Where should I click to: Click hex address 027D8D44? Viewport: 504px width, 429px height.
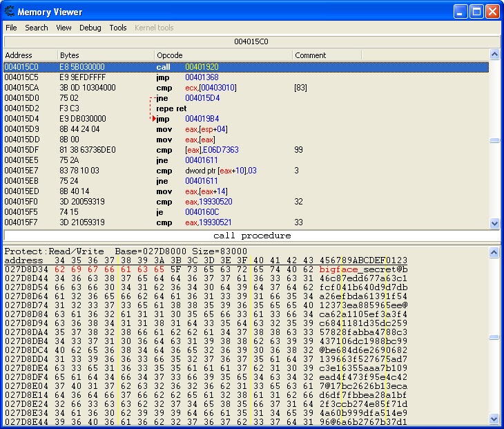pos(26,278)
